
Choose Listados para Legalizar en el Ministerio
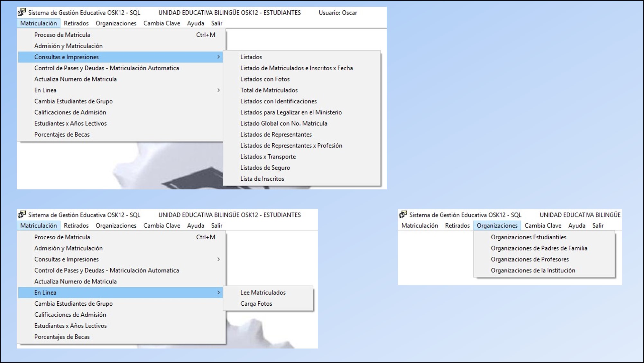291,112
